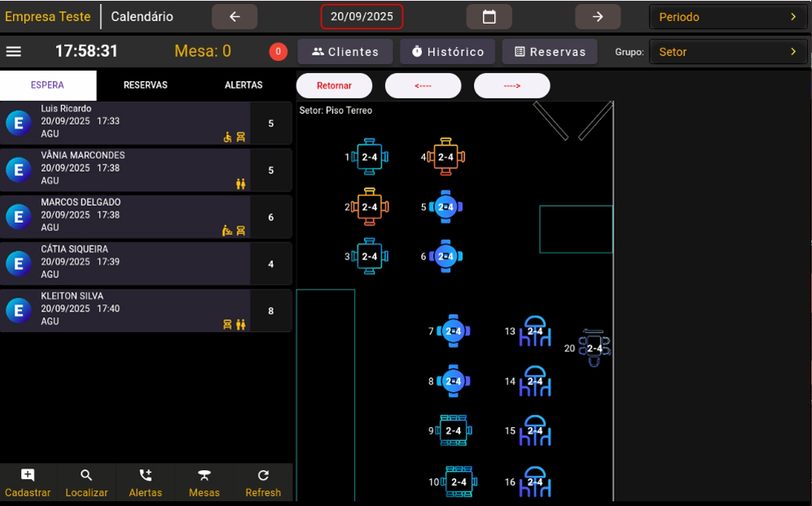Go to next day arrow
Viewport: 812px width, 506px height.
click(x=597, y=16)
